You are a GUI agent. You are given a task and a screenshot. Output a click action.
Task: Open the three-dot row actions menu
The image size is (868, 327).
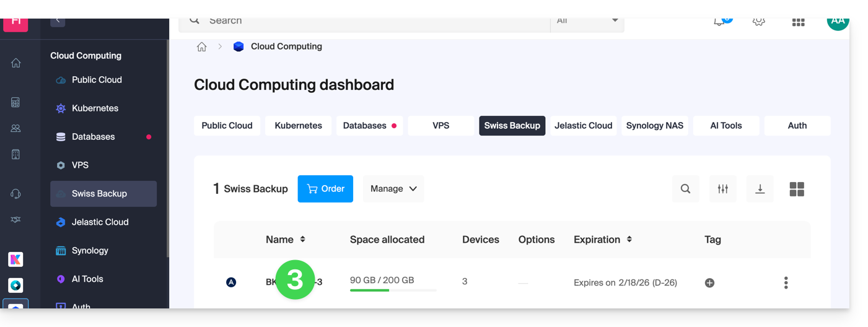click(786, 283)
